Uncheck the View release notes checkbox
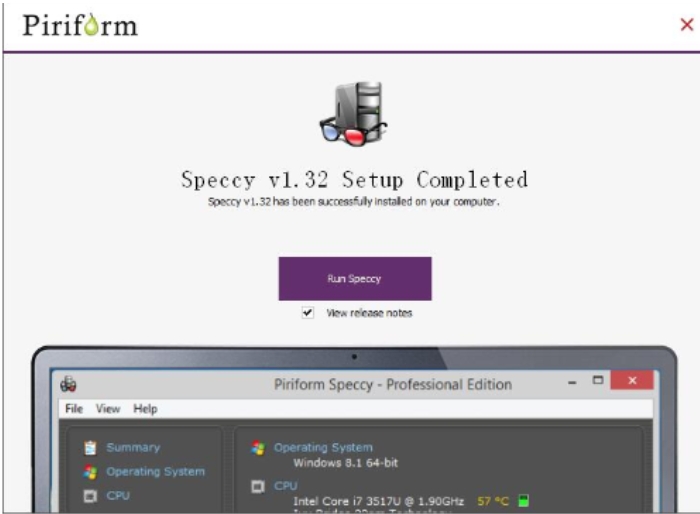The image size is (700, 514). click(x=308, y=313)
